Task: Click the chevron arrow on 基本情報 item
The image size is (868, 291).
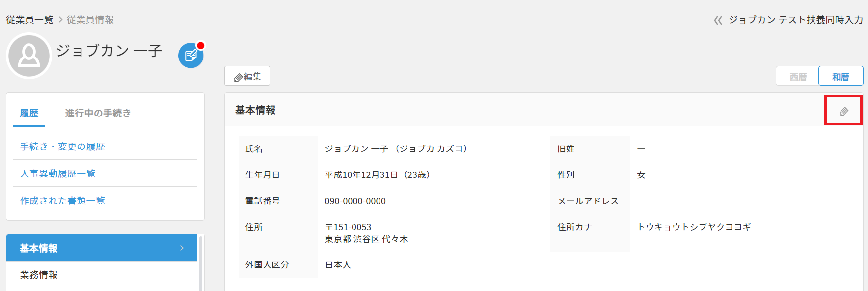Action: point(182,248)
